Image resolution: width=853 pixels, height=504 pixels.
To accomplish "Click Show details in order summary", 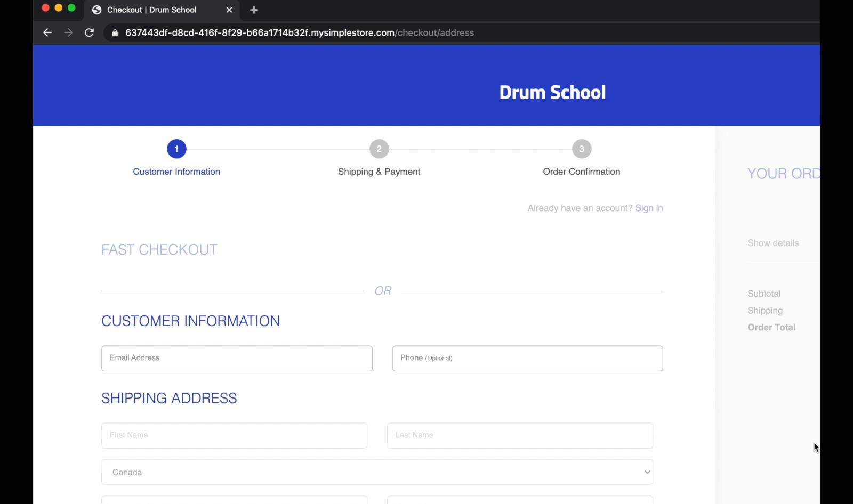I will coord(773,243).
